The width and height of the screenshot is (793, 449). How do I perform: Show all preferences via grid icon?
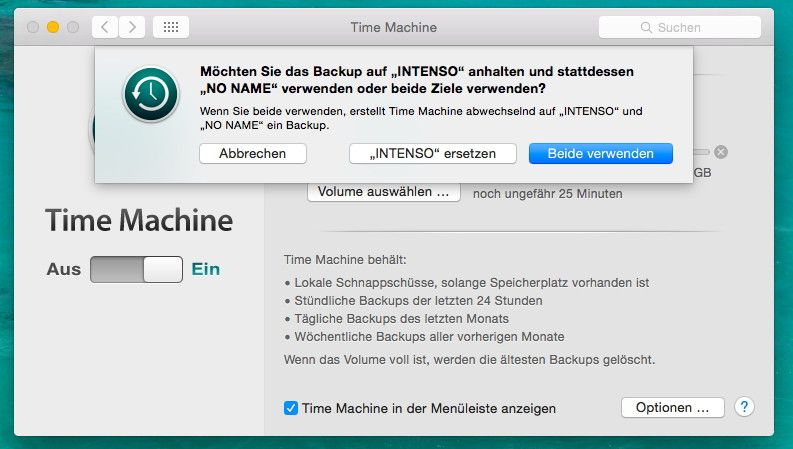pyautogui.click(x=171, y=27)
